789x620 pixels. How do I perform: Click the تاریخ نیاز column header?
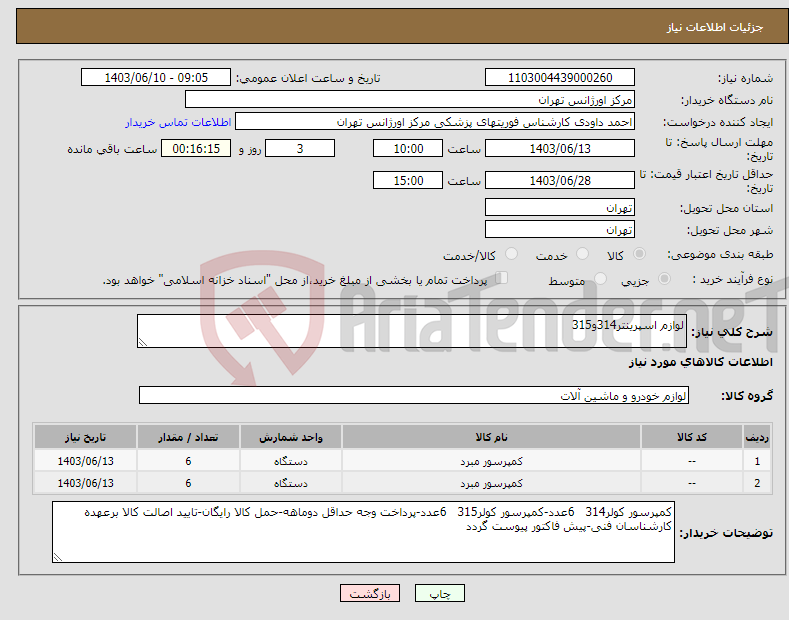point(86,437)
